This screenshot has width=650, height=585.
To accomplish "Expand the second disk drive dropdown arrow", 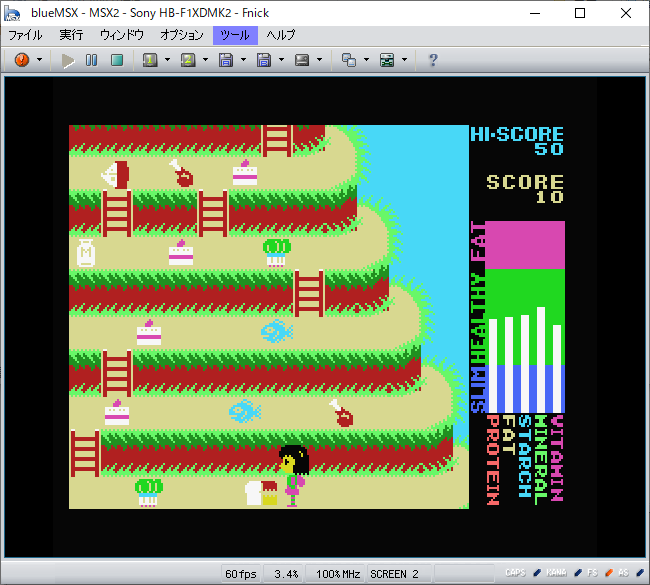I will pyautogui.click(x=281, y=60).
